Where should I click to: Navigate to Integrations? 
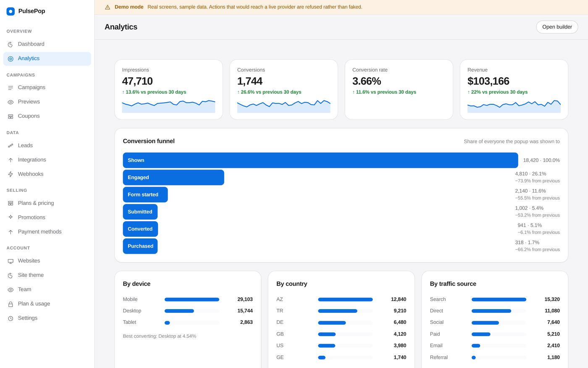click(x=47, y=160)
